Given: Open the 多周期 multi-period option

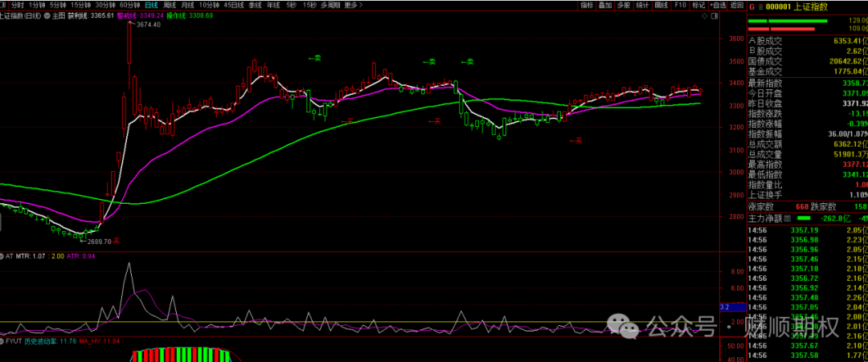Looking at the screenshot, I should [x=330, y=5].
